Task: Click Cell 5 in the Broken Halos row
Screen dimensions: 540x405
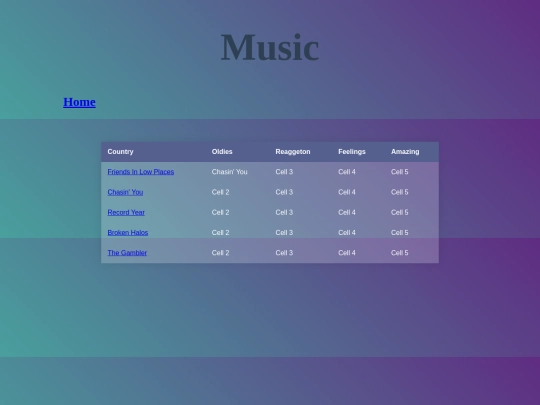Action: pyautogui.click(x=399, y=233)
